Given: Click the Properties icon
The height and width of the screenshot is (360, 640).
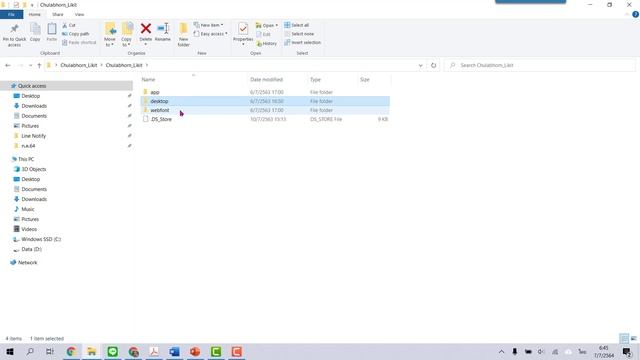Looking at the screenshot, I should [243, 29].
